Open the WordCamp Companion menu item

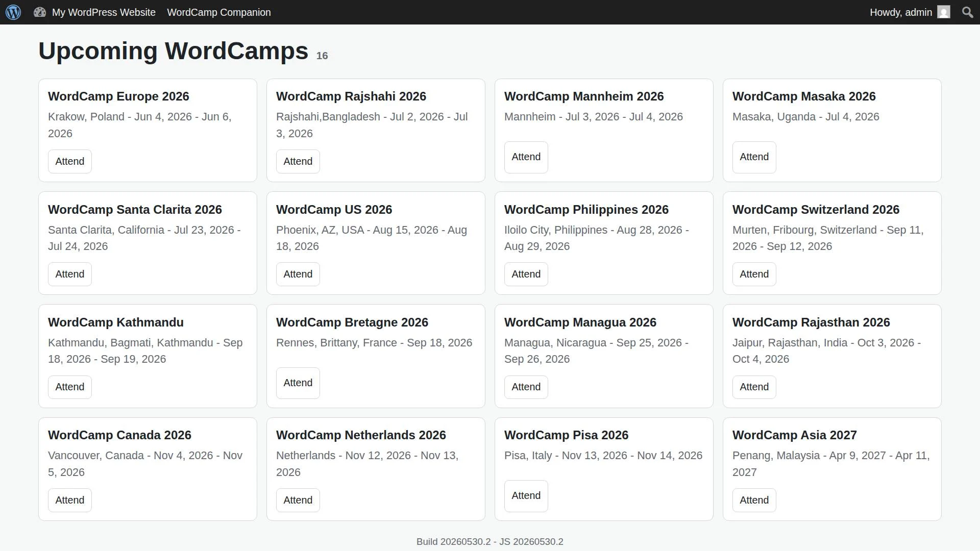219,12
